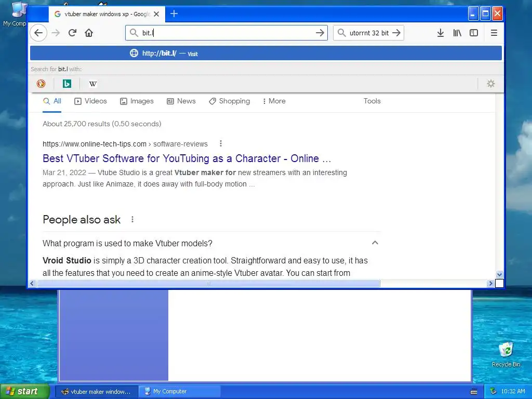Open the Windows Start menu
Viewport: 532px width, 399px height.
coord(24,391)
